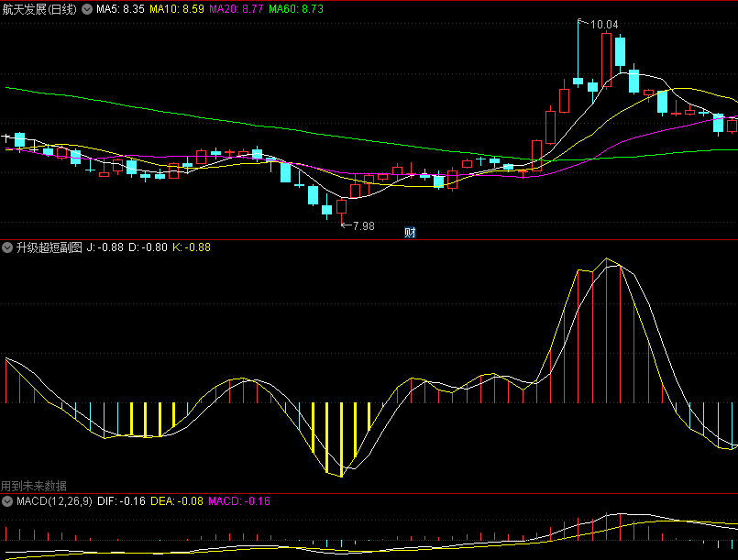Click the 航天发展(日线) chart title
Viewport: 738px width, 560px height.
(x=39, y=9)
